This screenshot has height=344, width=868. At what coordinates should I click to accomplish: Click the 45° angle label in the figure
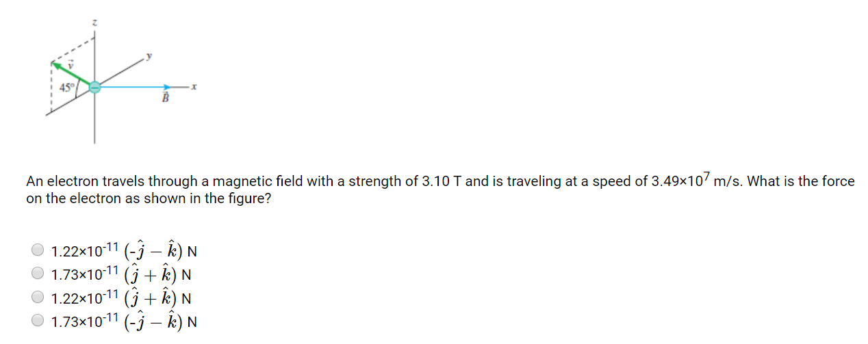[x=66, y=88]
